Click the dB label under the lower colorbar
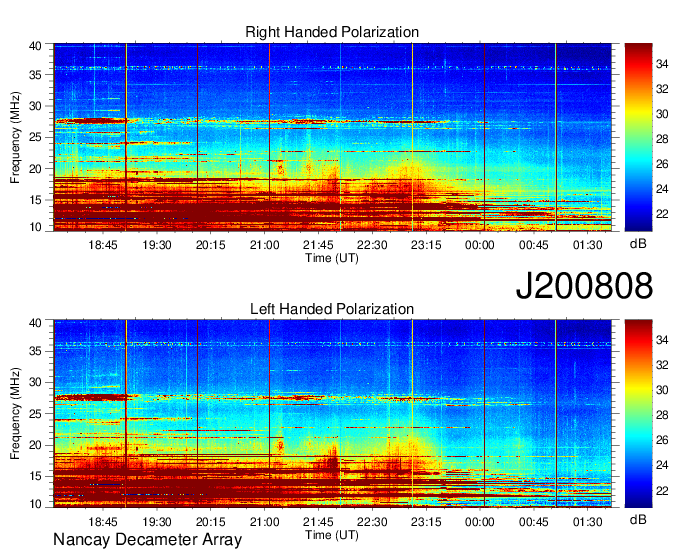Viewport: 680px width, 552px height. 638,519
